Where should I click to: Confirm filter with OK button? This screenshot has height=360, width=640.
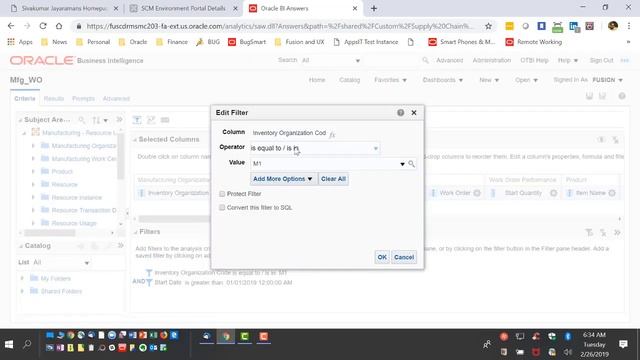382,257
